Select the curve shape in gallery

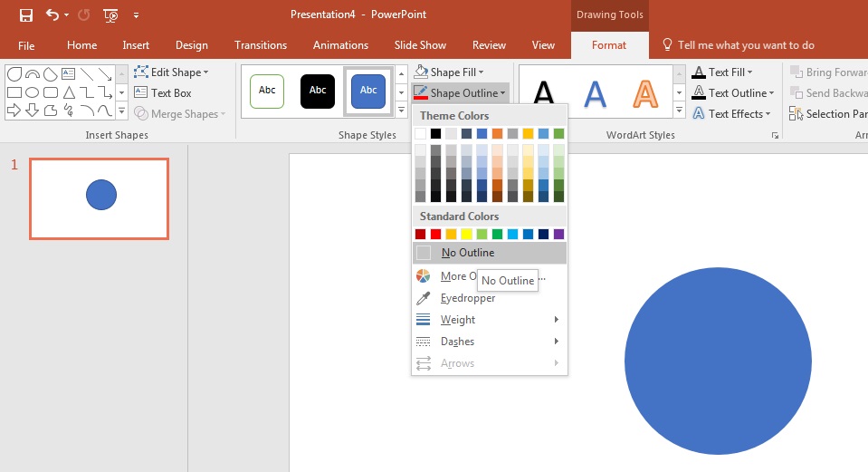(105, 111)
